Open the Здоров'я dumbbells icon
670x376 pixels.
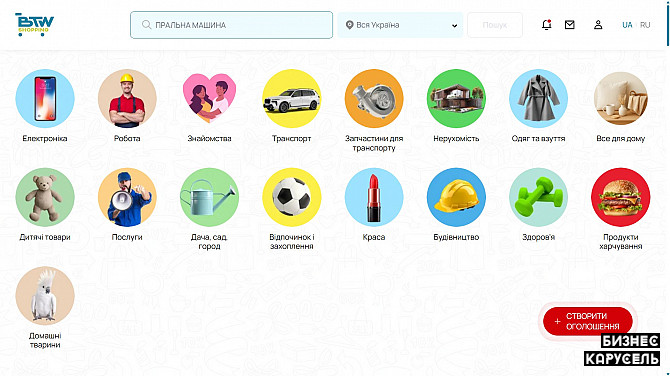(x=538, y=197)
